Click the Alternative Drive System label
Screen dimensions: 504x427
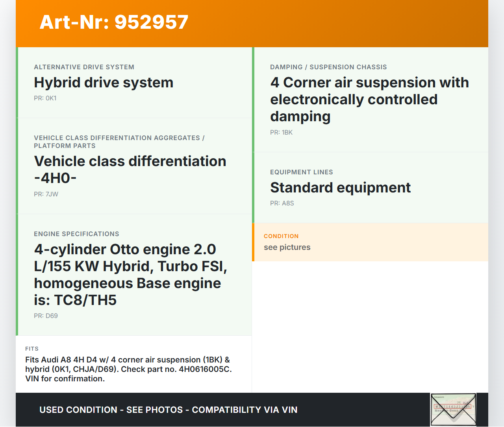[84, 67]
